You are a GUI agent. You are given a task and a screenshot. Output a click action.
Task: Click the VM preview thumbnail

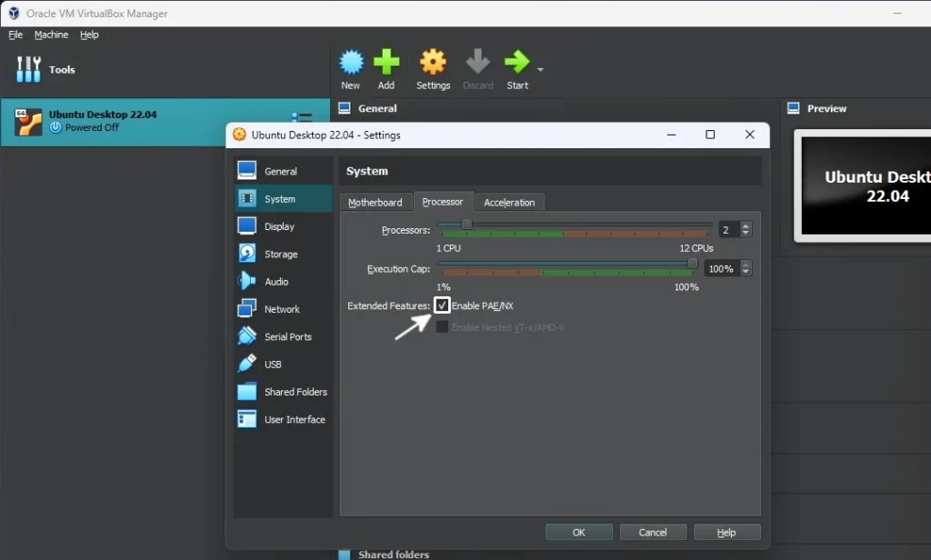[866, 185]
